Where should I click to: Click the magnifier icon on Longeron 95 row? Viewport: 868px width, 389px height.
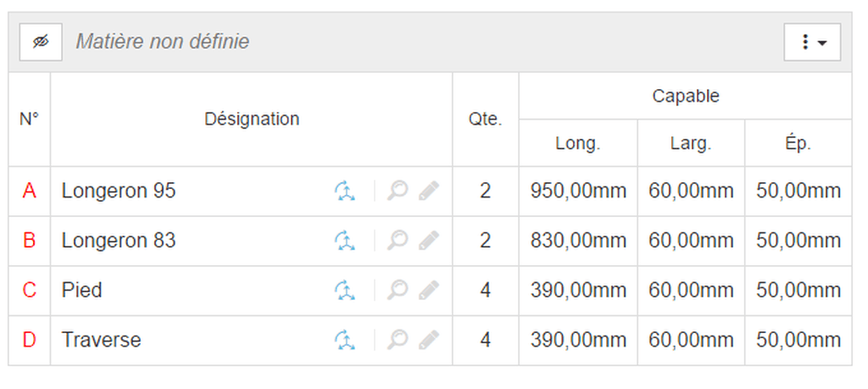tap(398, 191)
